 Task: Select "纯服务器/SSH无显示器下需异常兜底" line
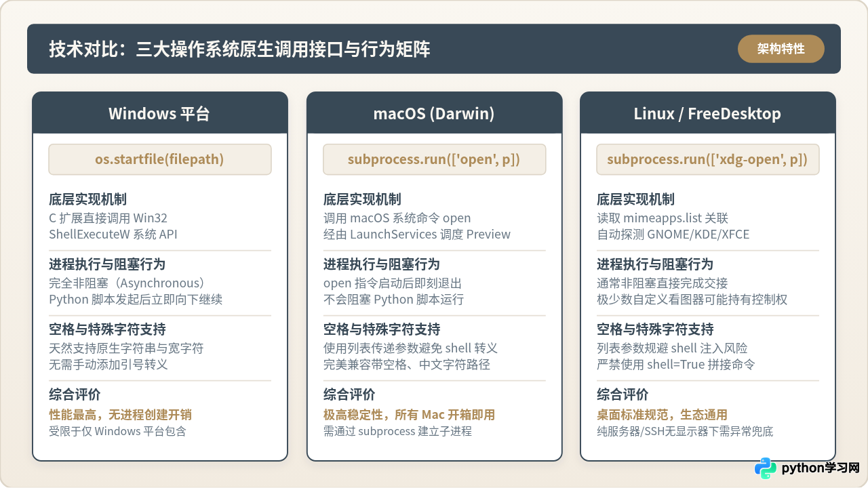coord(685,430)
